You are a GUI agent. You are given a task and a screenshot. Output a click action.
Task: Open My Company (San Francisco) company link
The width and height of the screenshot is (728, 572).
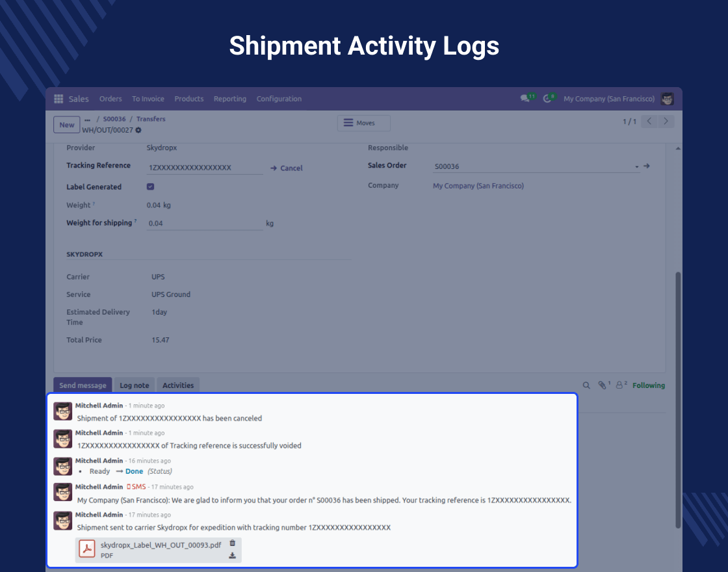[478, 186]
